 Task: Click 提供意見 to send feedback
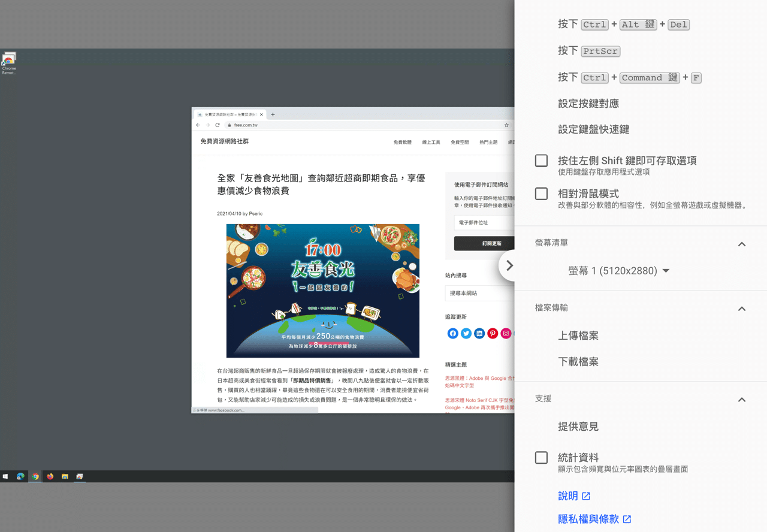point(578,427)
